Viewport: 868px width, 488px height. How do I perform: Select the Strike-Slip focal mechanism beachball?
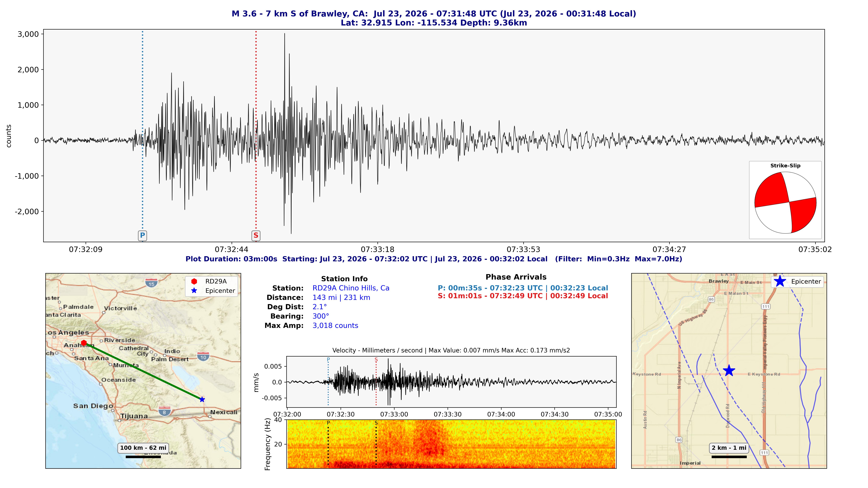[x=785, y=203]
